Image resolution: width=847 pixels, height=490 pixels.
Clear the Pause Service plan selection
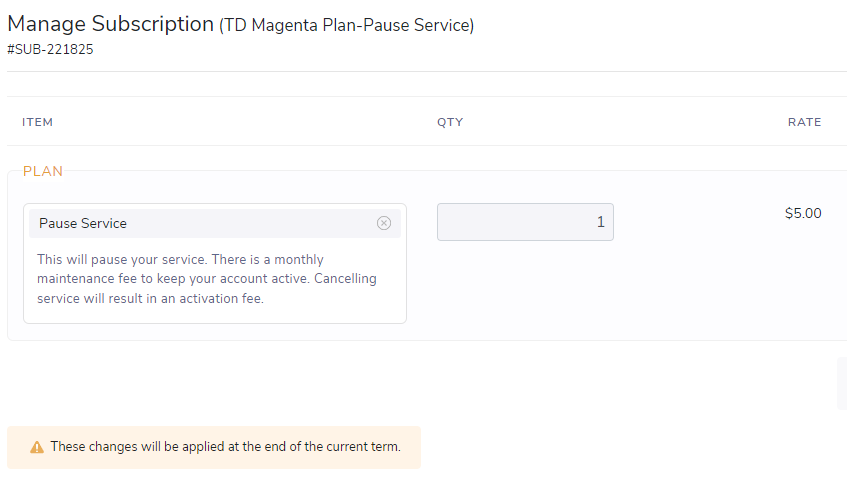[384, 223]
